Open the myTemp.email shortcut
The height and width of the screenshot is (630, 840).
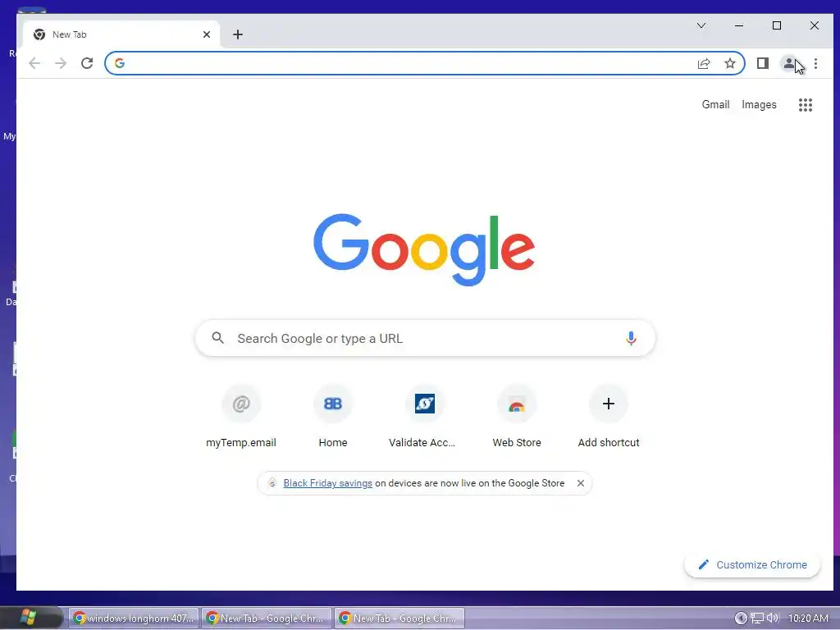tap(241, 416)
